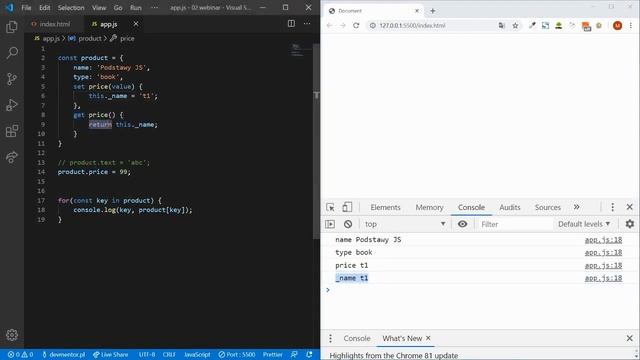Open the Explorer view in VS Code

click(x=12, y=27)
